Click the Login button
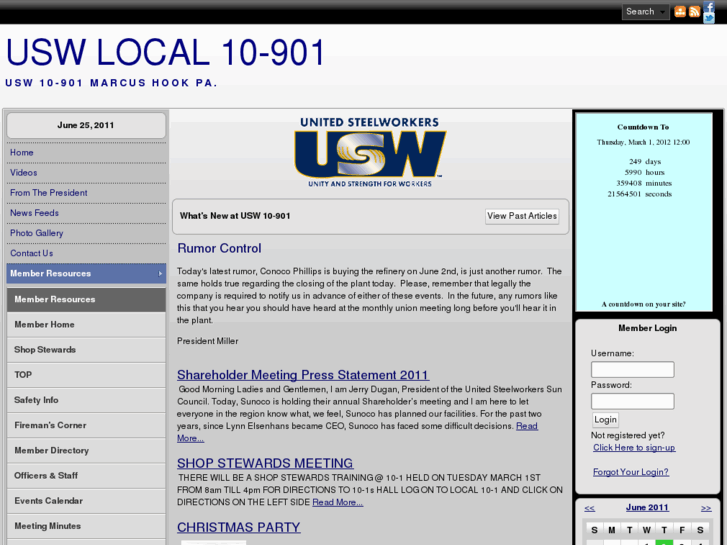Image resolution: width=727 pixels, height=545 pixels. [605, 420]
